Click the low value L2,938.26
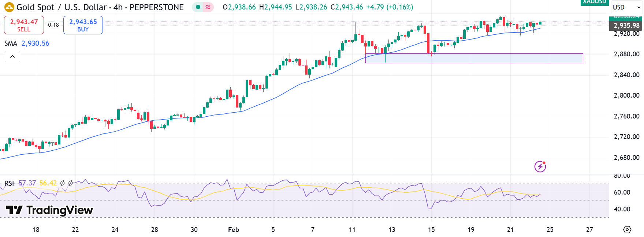Image resolution: width=644 pixels, height=237 pixels. 311,7
